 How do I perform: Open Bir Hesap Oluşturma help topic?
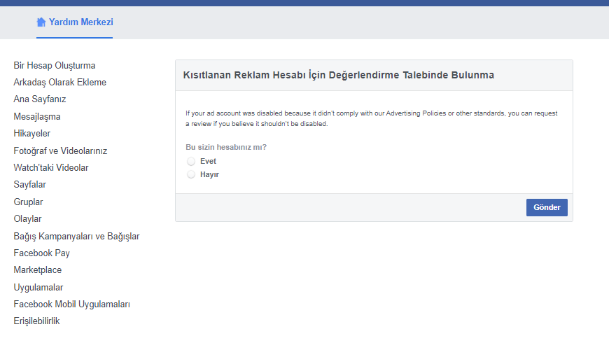point(55,66)
